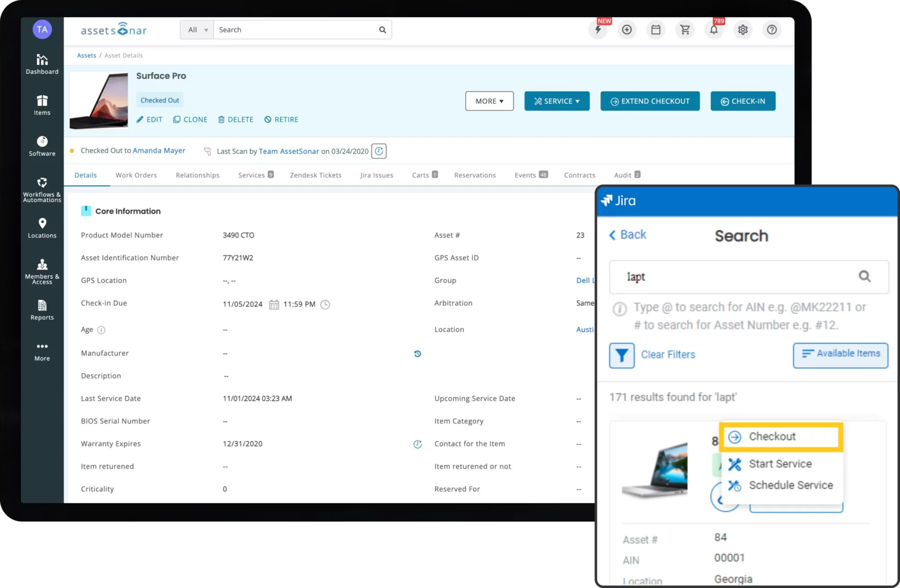Switch to the Details tab
The width and height of the screenshot is (900, 588).
(x=86, y=175)
